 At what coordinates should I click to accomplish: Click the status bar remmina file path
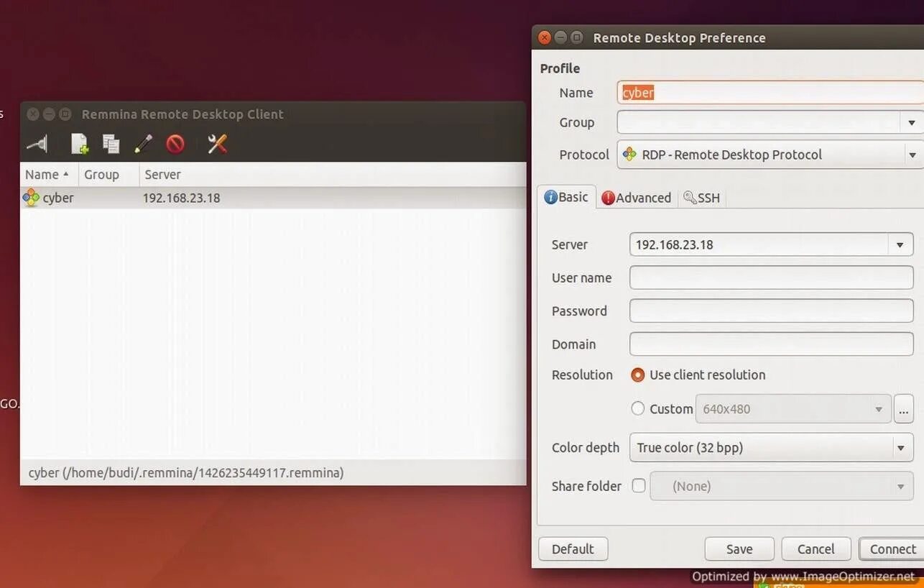point(186,473)
